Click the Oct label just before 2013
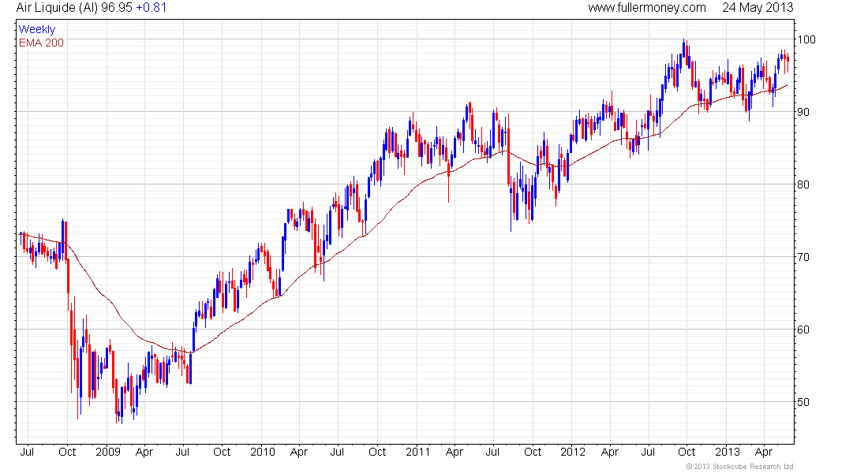Screen dimensions: 868x473 [687, 452]
